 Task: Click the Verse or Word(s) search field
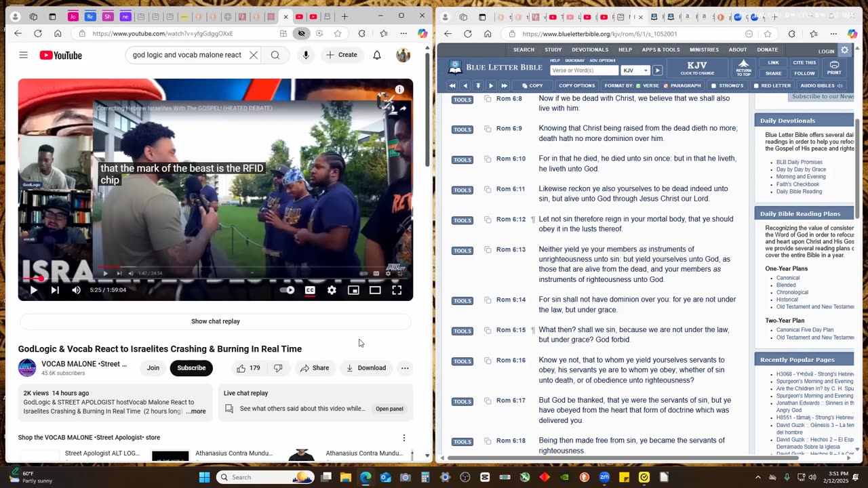[x=584, y=70]
